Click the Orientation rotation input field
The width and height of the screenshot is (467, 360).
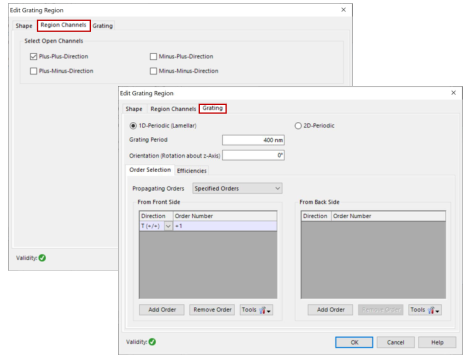click(253, 155)
